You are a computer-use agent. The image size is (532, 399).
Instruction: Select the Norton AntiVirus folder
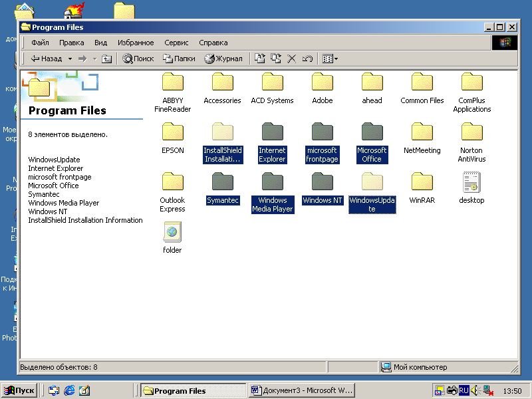pyautogui.click(x=471, y=142)
